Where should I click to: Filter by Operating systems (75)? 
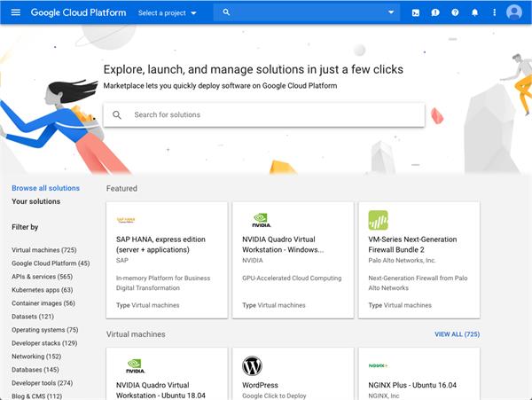[x=45, y=329]
